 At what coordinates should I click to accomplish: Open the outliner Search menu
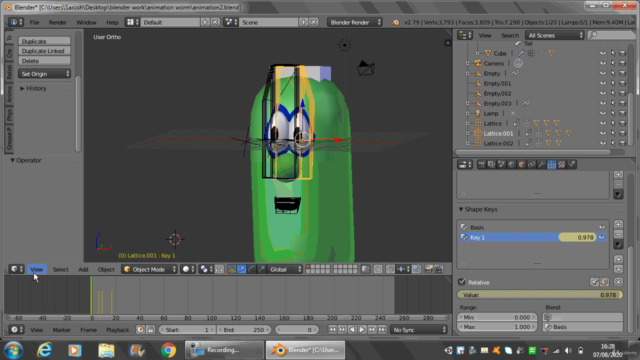[510, 36]
